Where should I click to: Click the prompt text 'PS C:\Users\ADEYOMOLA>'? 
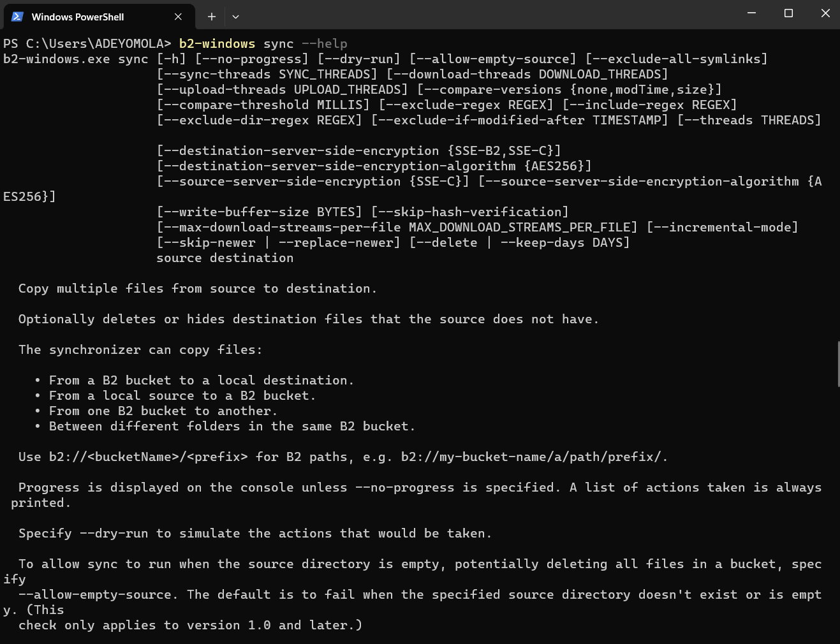[87, 43]
